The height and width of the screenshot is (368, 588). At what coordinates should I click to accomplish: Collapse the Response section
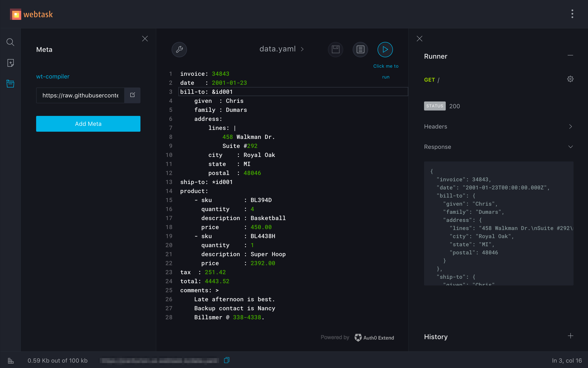pos(570,147)
